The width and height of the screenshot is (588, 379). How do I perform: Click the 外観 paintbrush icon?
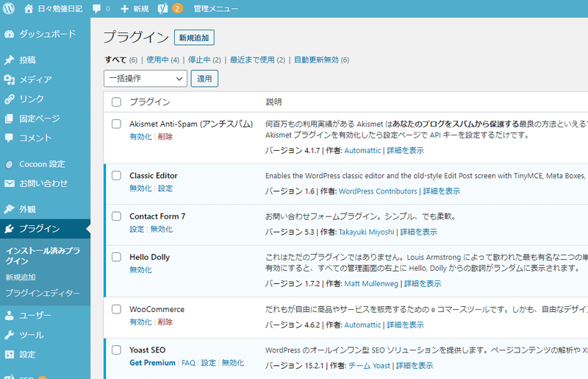tap(10, 209)
